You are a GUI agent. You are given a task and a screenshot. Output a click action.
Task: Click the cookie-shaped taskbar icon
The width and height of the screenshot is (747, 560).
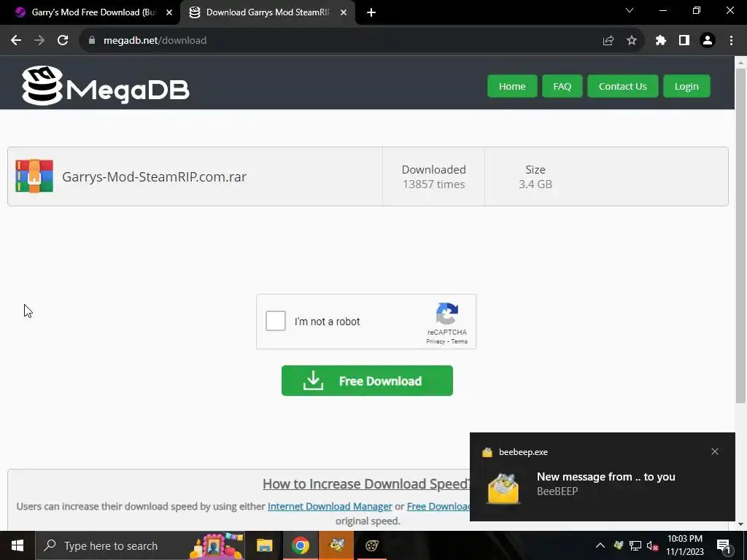pyautogui.click(x=371, y=545)
